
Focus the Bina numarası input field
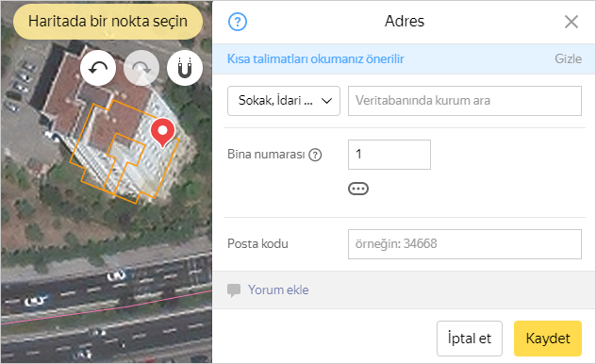[389, 155]
